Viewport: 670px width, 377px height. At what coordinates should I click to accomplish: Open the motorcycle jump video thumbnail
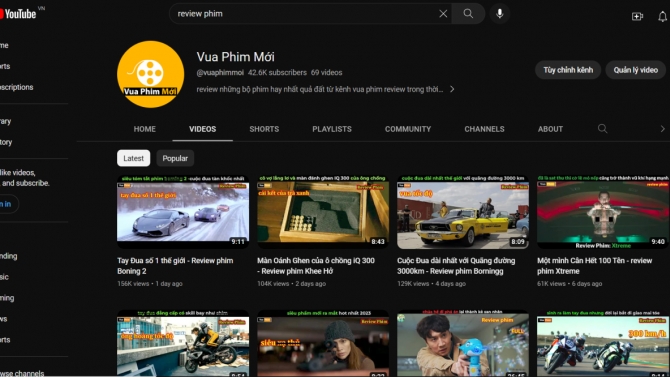(x=183, y=343)
